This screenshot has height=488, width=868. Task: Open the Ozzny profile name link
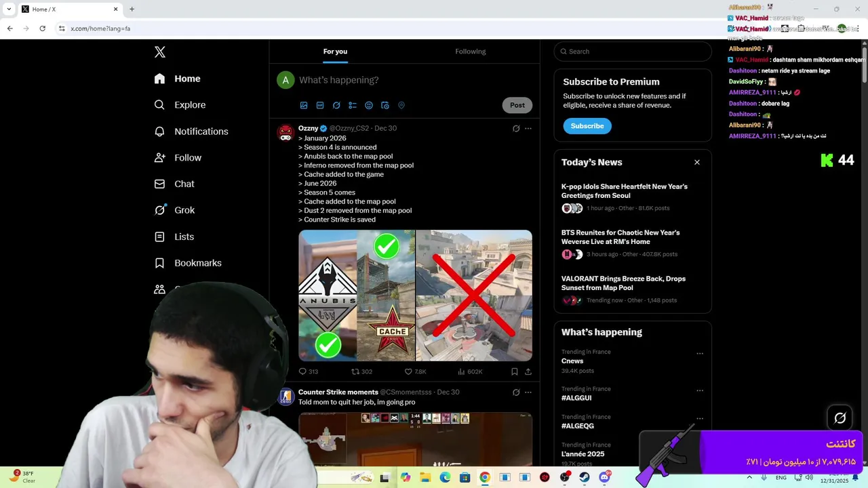coord(308,128)
